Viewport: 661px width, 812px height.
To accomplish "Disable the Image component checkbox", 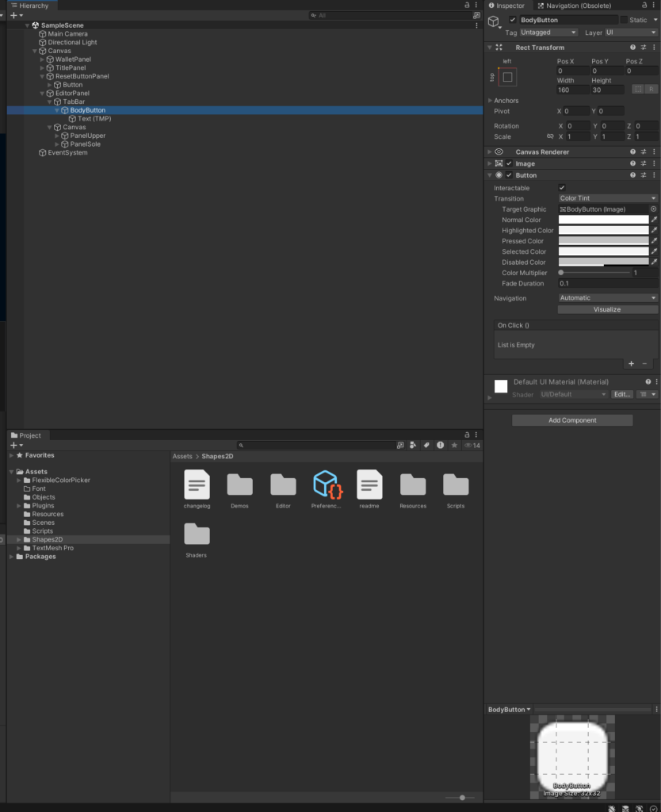I will (509, 163).
